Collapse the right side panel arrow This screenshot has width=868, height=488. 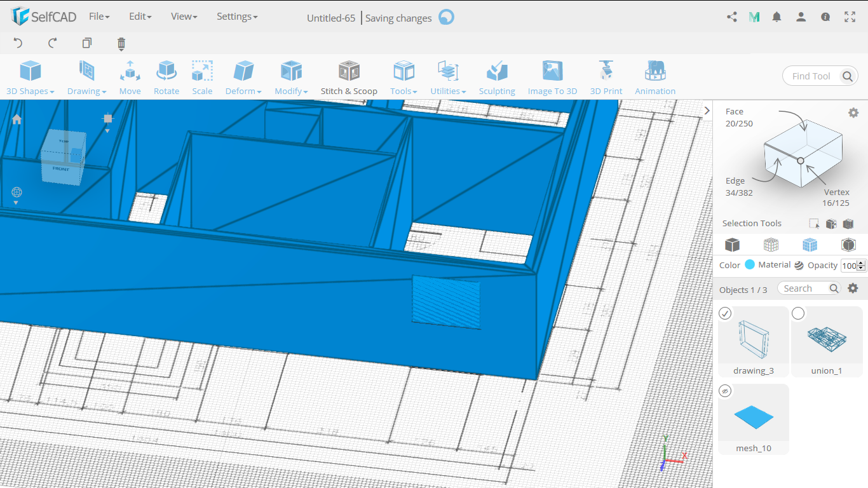pos(707,111)
